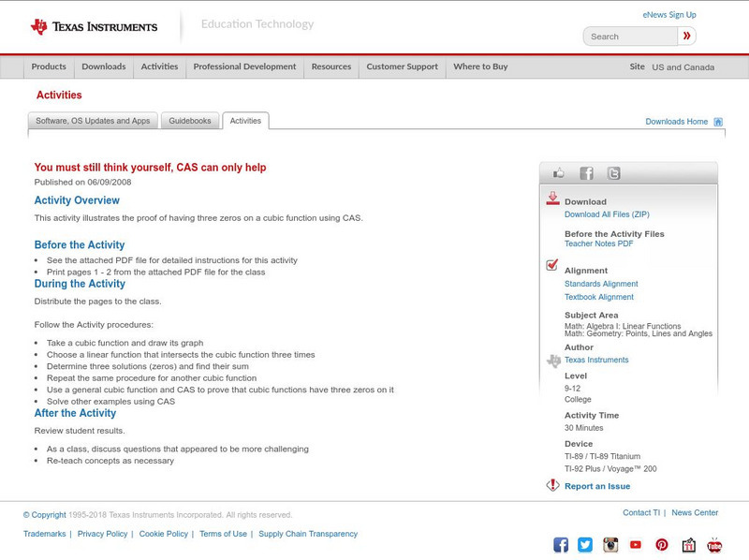The height and width of the screenshot is (560, 749).
Task: Open the Terms of Use link
Action: [223, 534]
